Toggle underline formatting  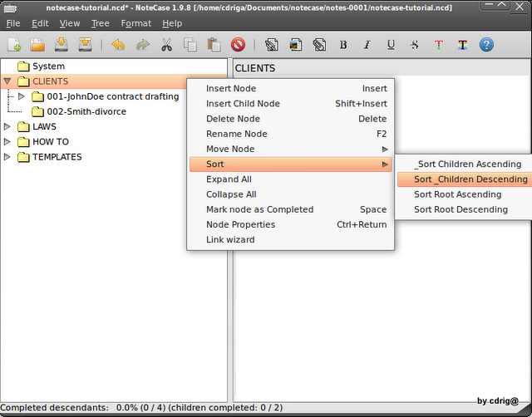tap(391, 45)
